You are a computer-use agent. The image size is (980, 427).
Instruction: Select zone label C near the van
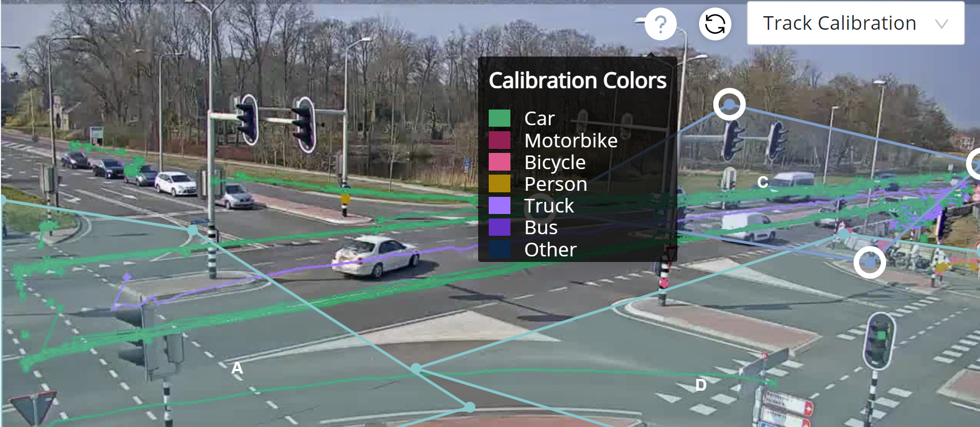click(763, 182)
